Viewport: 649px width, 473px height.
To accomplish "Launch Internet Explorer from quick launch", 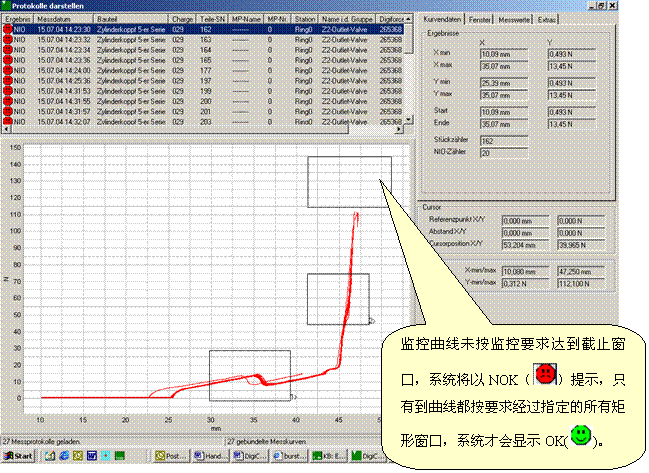I will pyautogui.click(x=63, y=455).
